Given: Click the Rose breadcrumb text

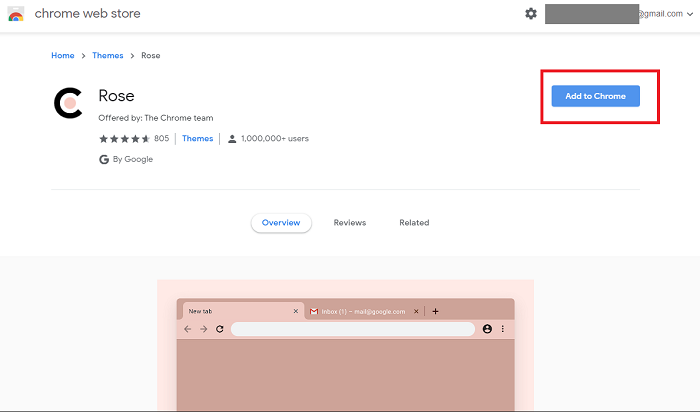Looking at the screenshot, I should [150, 55].
